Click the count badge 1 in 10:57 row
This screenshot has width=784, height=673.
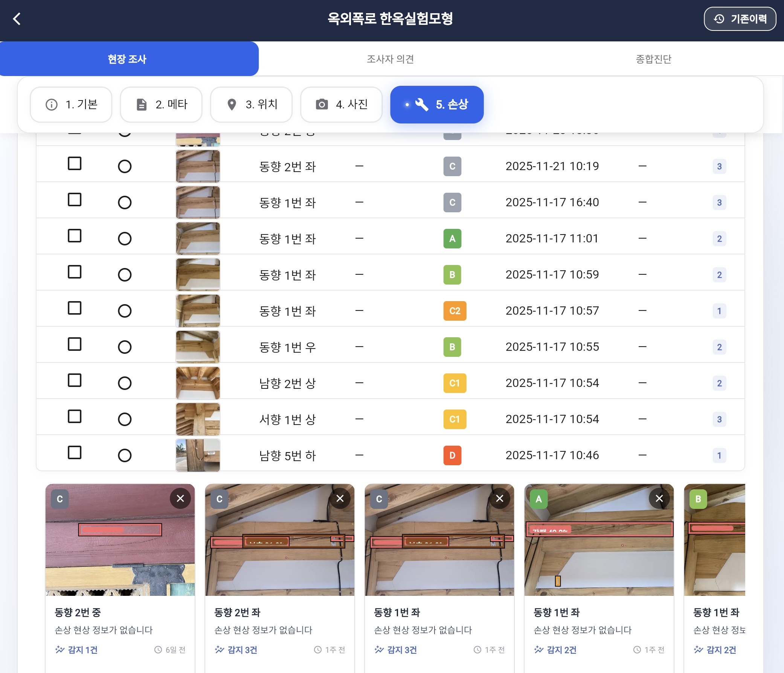(x=719, y=311)
